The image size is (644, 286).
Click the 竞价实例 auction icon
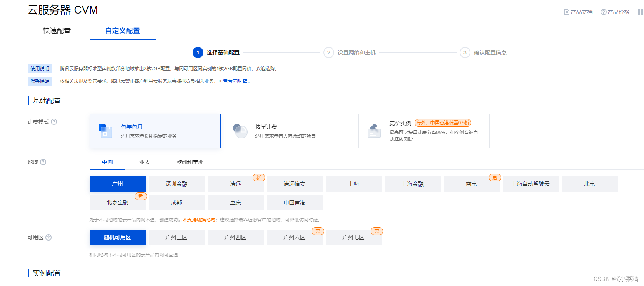[x=374, y=131]
